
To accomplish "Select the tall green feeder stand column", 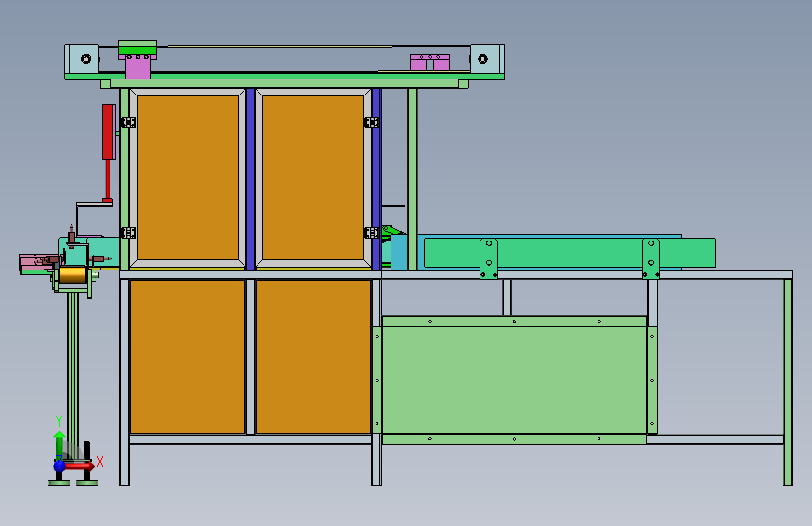I will pyautogui.click(x=73, y=376).
